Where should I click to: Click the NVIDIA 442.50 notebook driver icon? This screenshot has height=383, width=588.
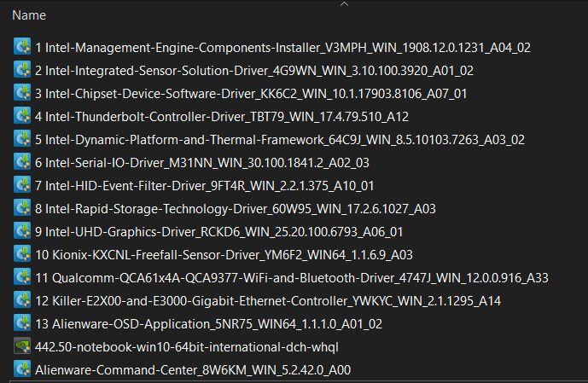[22, 346]
